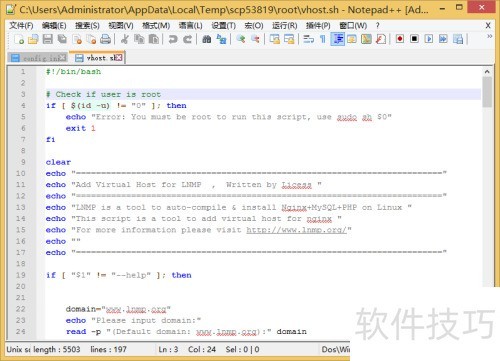Click the Dos\Windows EOL status field
The height and width of the screenshot is (361, 500).
tap(335, 349)
